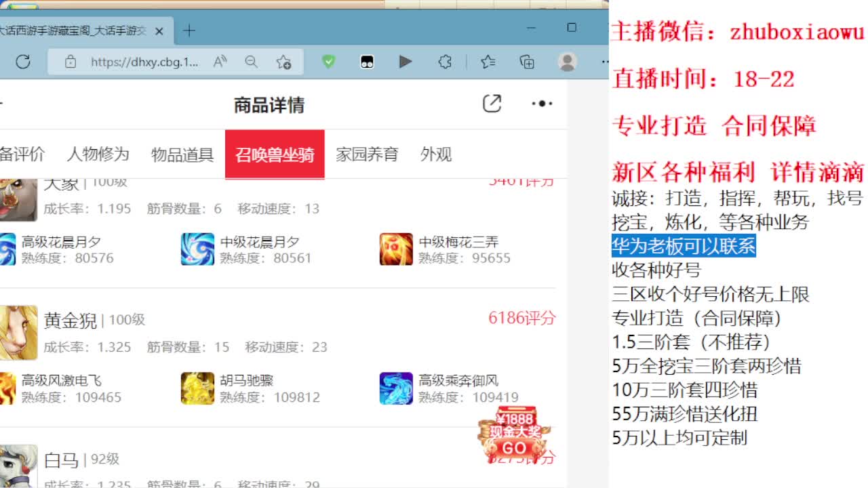Open the browser profile avatar

567,62
